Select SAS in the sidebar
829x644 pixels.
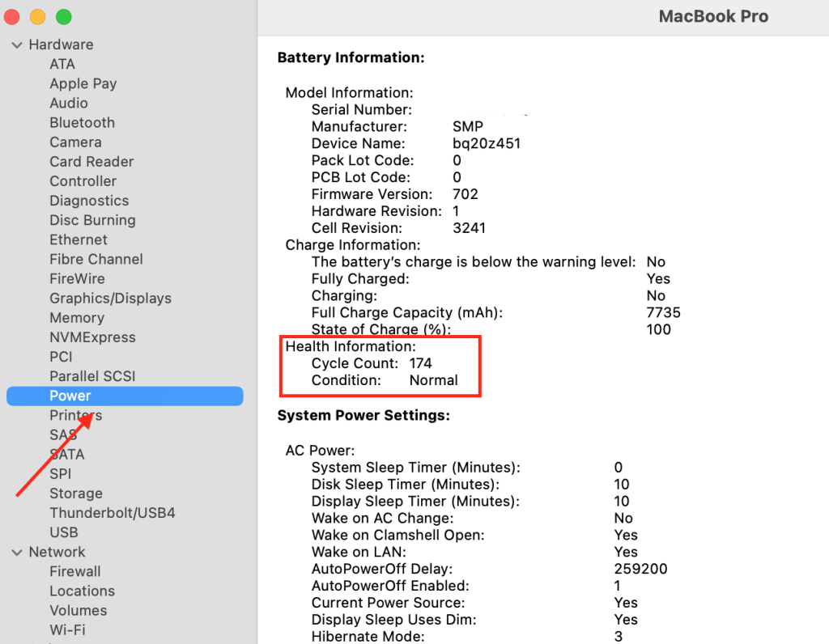(x=63, y=435)
